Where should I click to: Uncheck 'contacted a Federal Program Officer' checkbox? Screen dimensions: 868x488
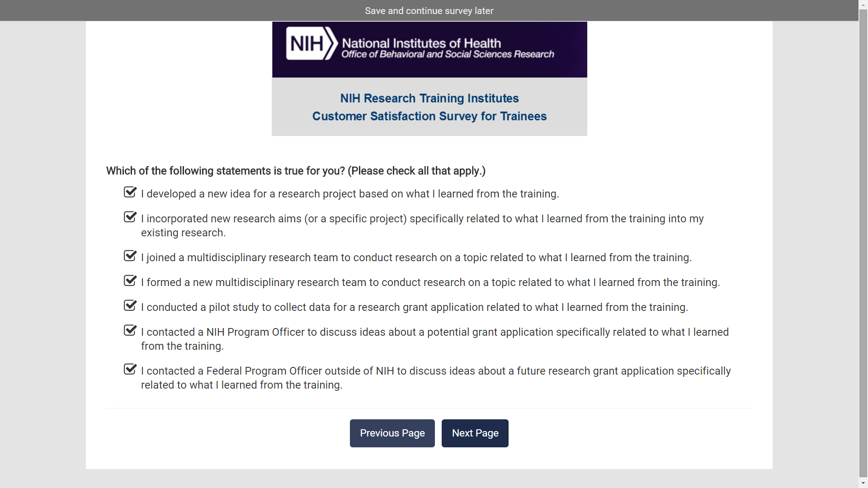[x=130, y=370]
